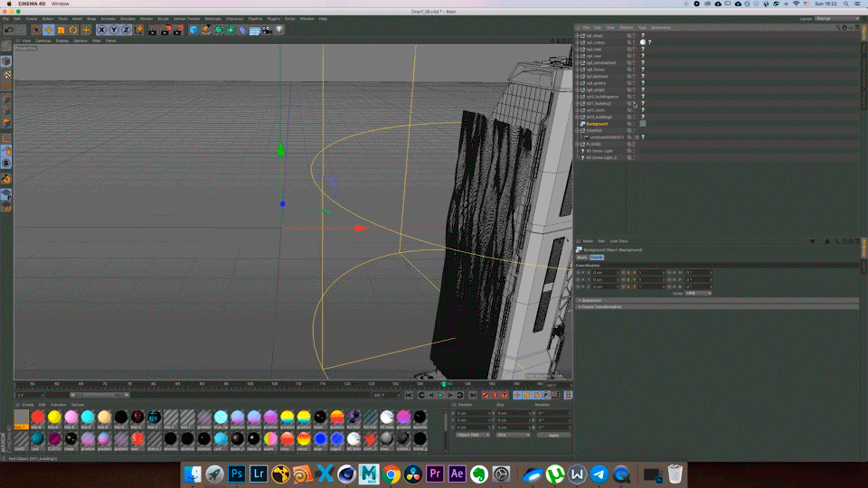Click the Camera object icon in toolbar

268,30
